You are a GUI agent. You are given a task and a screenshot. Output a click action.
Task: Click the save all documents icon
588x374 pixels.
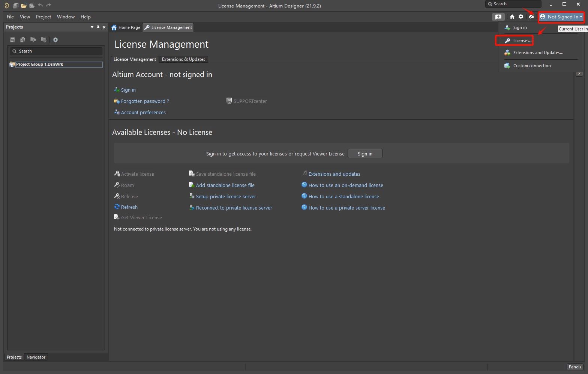(15, 6)
